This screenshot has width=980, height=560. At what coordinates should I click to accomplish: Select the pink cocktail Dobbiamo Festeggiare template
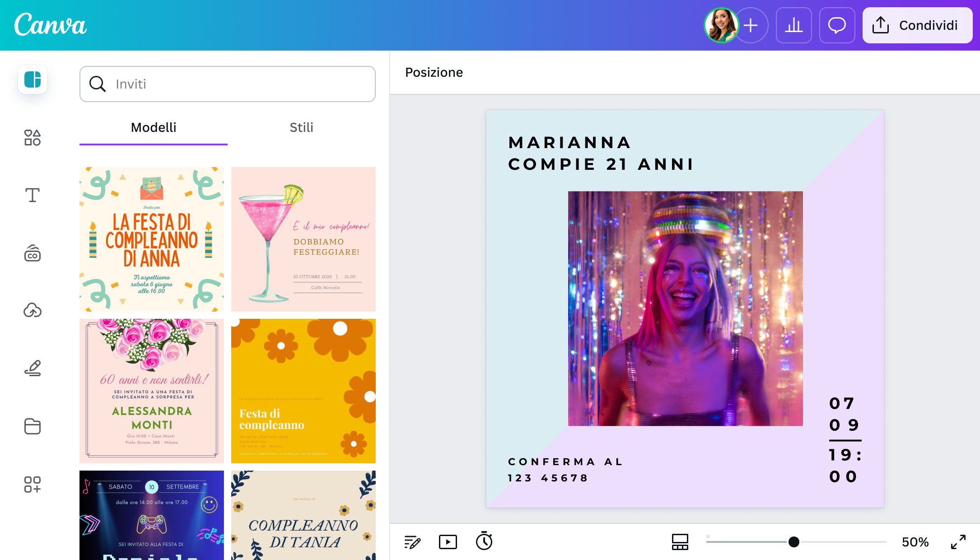303,239
